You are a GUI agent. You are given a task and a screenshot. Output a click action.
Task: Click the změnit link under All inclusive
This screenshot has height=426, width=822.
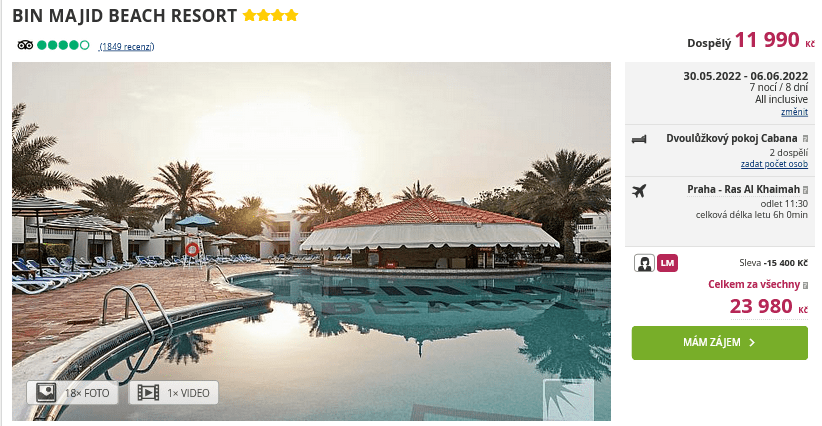coord(794,112)
